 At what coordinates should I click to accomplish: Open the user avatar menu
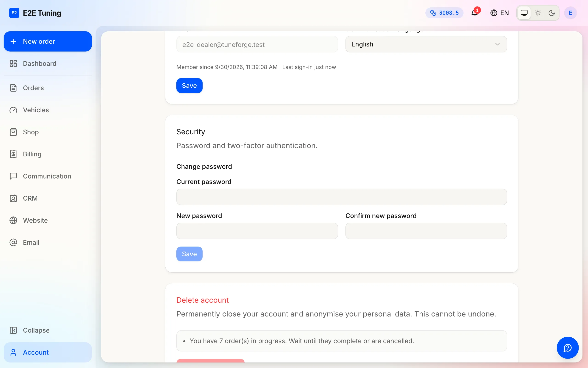(570, 13)
